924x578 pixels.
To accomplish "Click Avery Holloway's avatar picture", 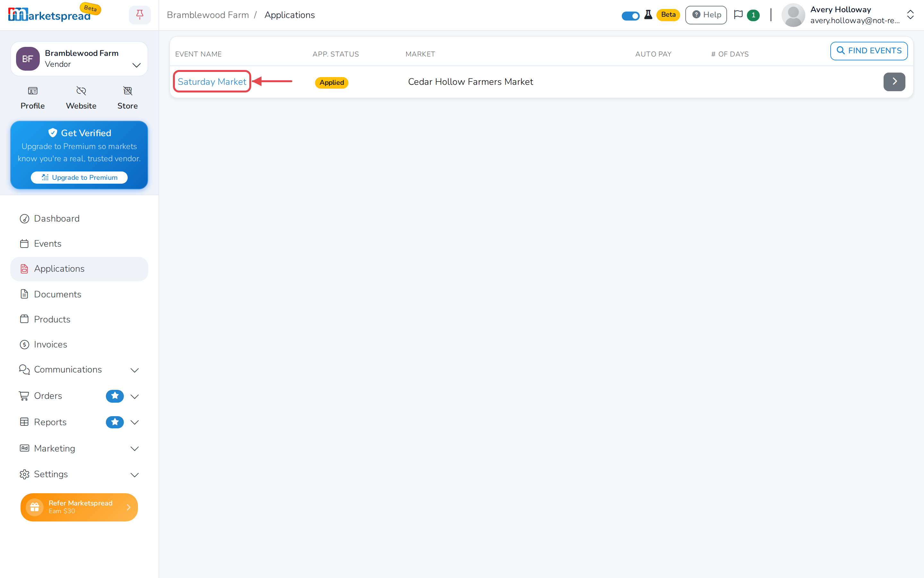I will [x=793, y=15].
